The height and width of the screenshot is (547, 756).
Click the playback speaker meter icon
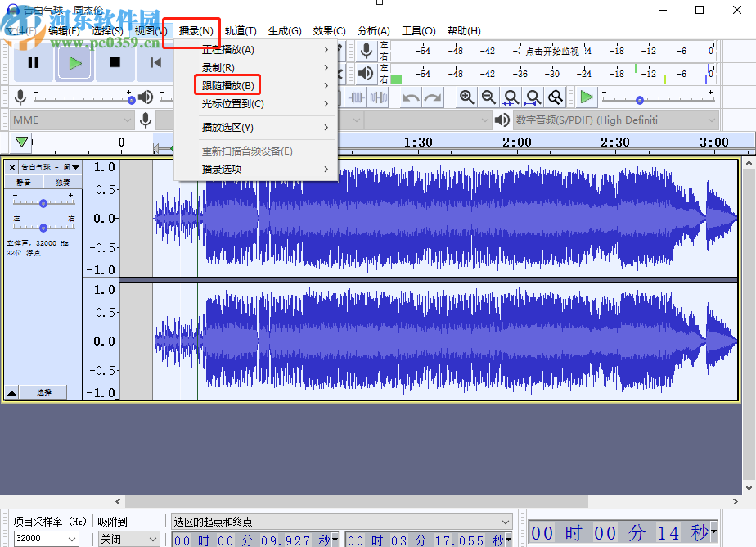click(x=367, y=73)
